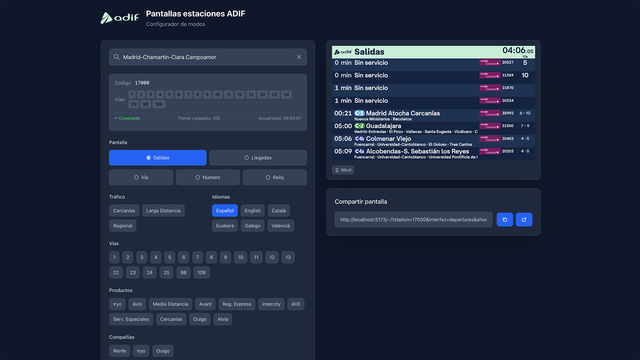Switch language to Euskera
Viewport: 640px width, 360px height.
click(x=225, y=226)
